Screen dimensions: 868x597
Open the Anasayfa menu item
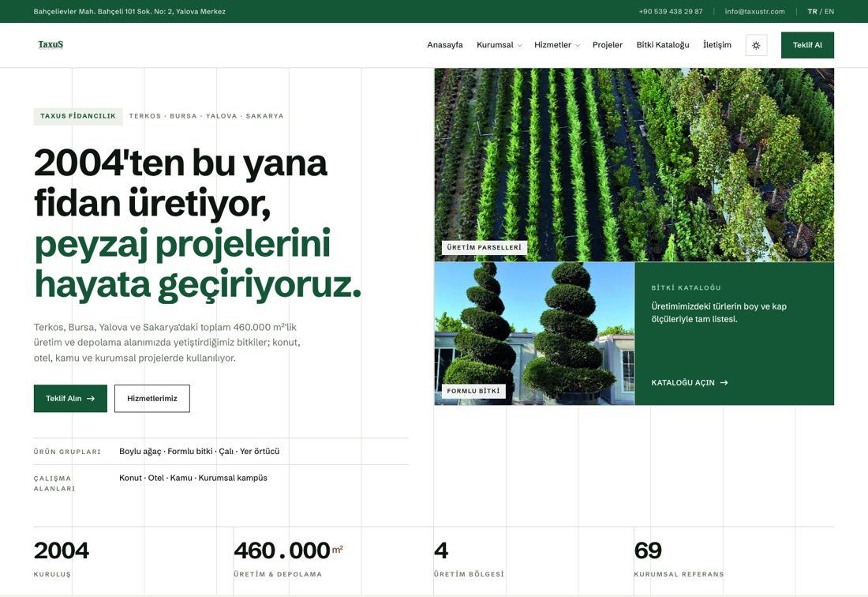(x=444, y=45)
